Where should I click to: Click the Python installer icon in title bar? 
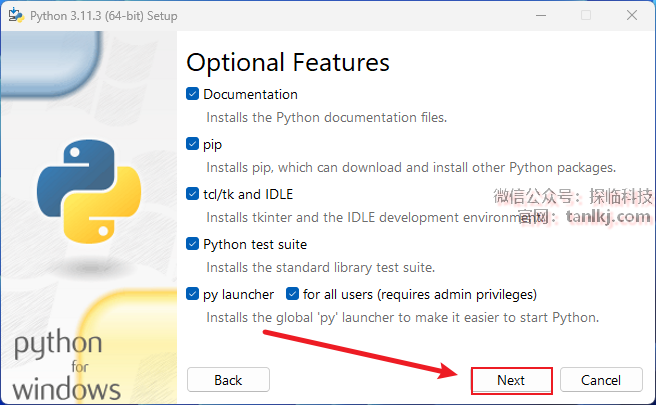click(x=16, y=15)
